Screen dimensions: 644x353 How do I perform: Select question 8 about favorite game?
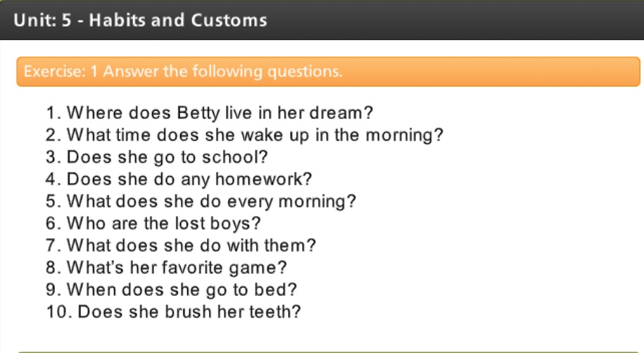pos(166,268)
